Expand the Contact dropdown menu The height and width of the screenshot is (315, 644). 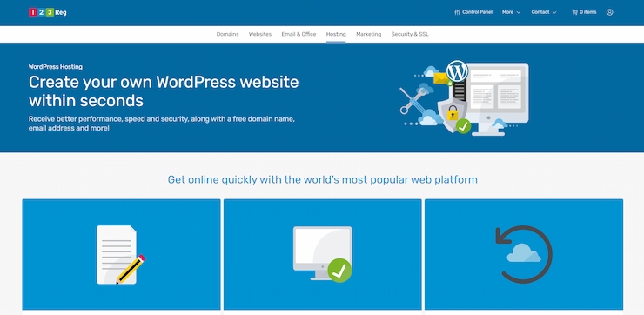pos(544,12)
